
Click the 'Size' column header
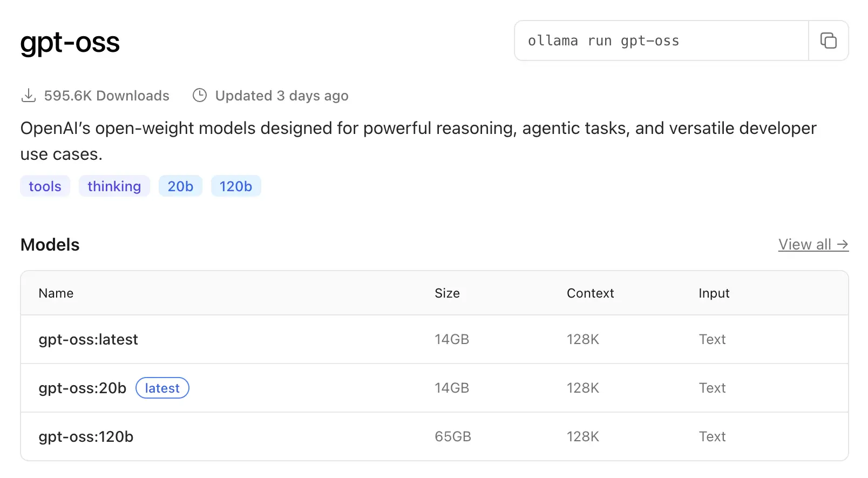pyautogui.click(x=447, y=293)
